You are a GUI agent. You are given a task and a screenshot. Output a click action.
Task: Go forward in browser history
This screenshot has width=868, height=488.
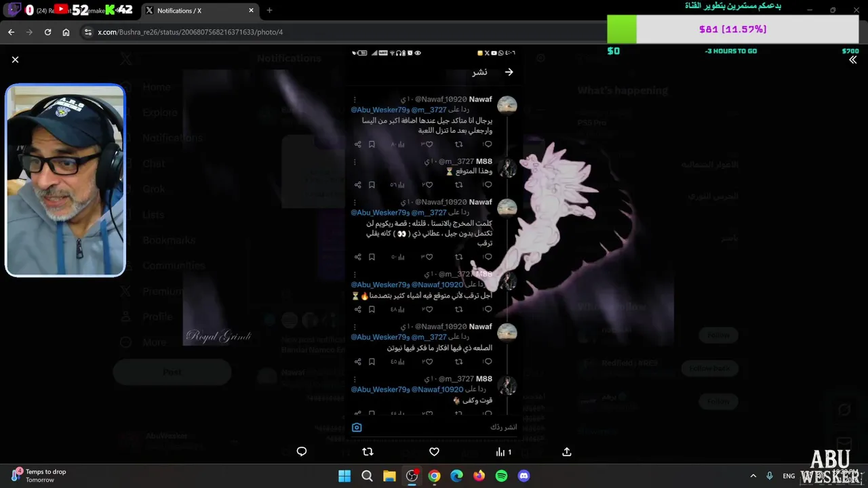coord(29,32)
